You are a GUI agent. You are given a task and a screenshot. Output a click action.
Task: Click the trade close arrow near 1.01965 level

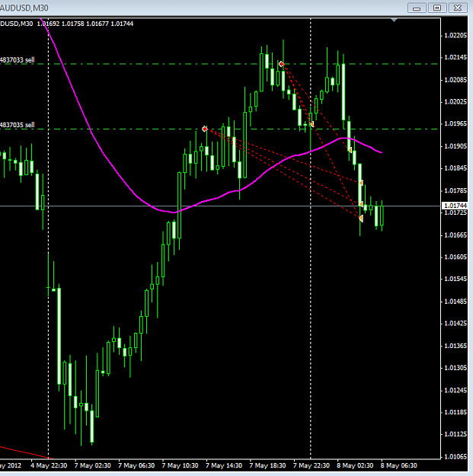click(312, 124)
